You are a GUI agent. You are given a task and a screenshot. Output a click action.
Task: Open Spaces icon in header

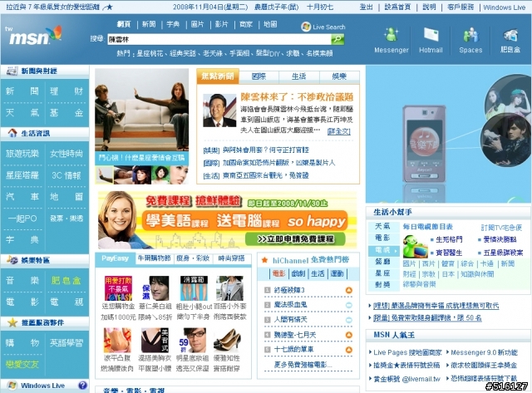coord(470,35)
